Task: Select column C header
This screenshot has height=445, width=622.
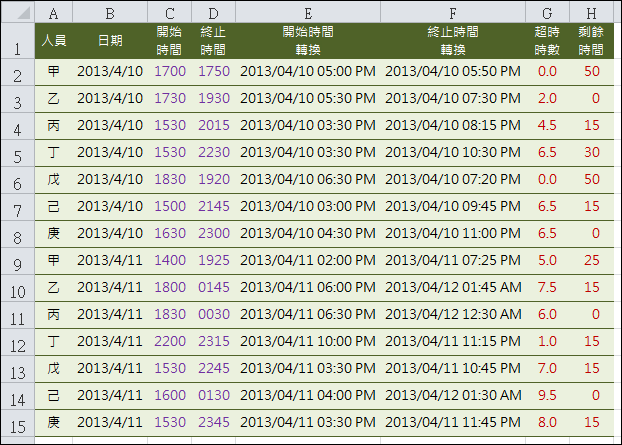Action: point(169,13)
